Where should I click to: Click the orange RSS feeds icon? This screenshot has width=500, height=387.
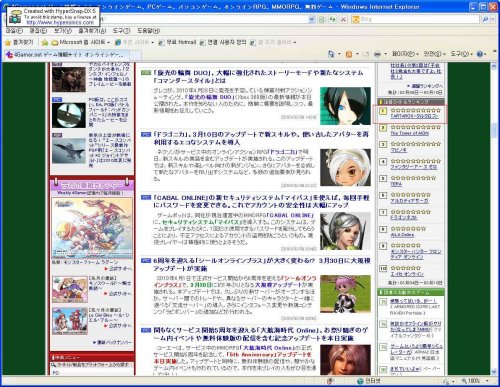click(x=349, y=54)
